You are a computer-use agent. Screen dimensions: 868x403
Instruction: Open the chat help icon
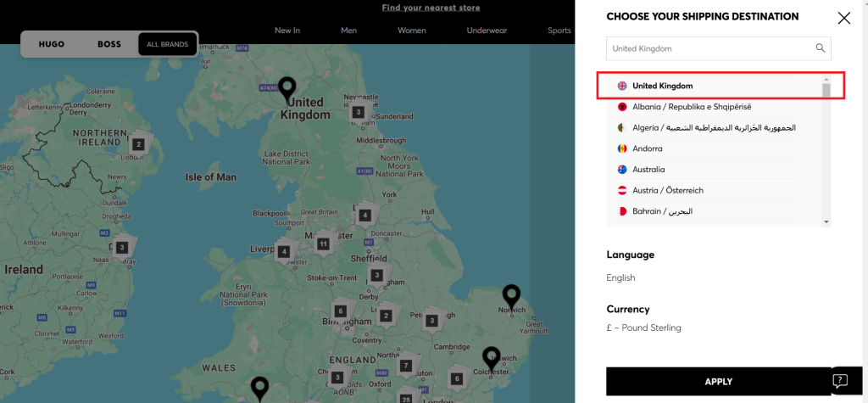[x=839, y=380]
